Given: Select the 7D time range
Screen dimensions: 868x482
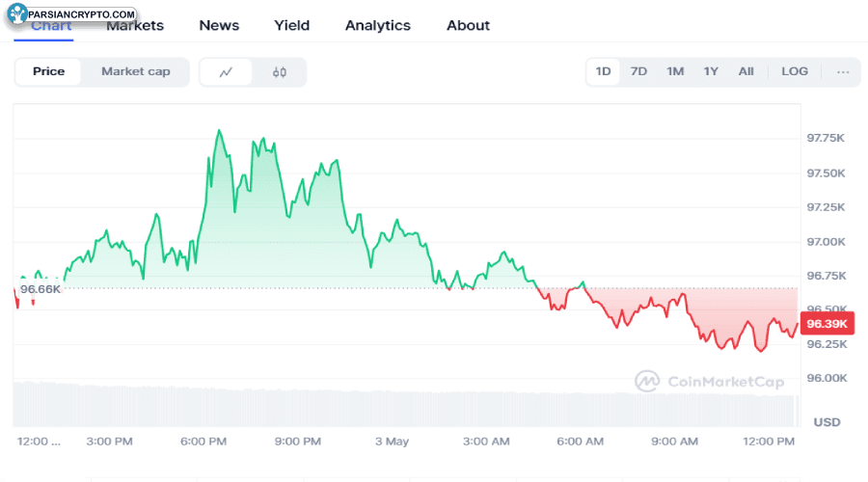Looking at the screenshot, I should point(638,71).
